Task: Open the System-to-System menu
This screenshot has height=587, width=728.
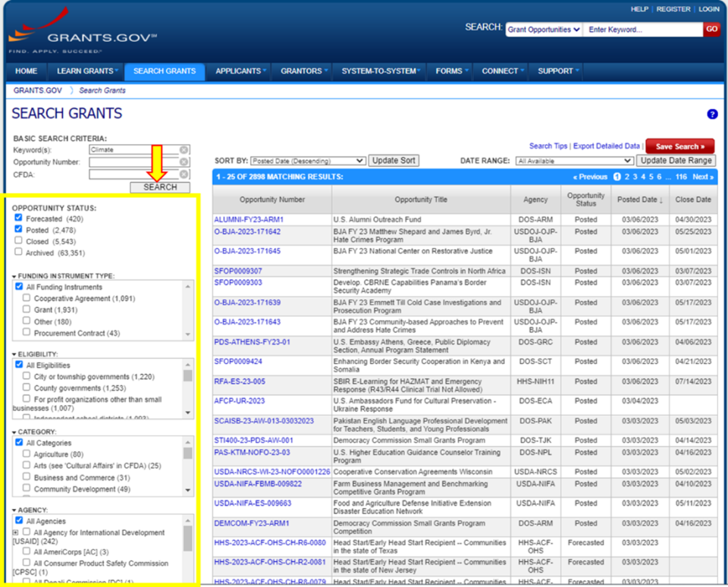Action: [x=380, y=71]
